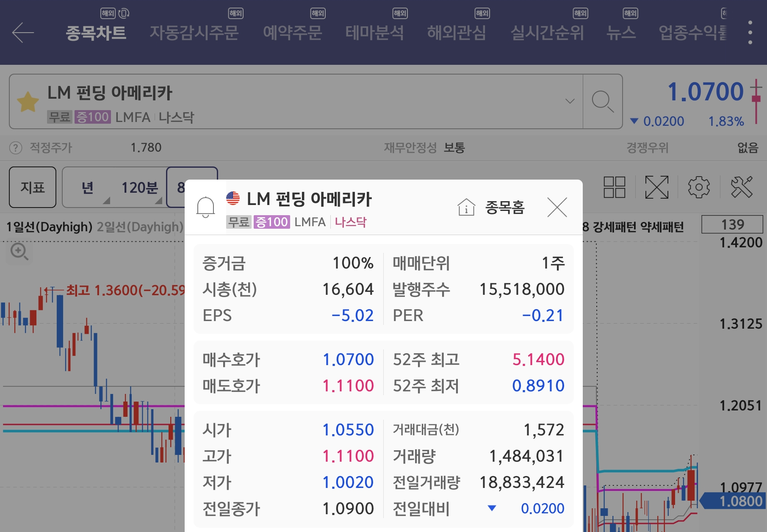
Task: Tap the 1.0800 current price marker
Action: click(x=733, y=501)
